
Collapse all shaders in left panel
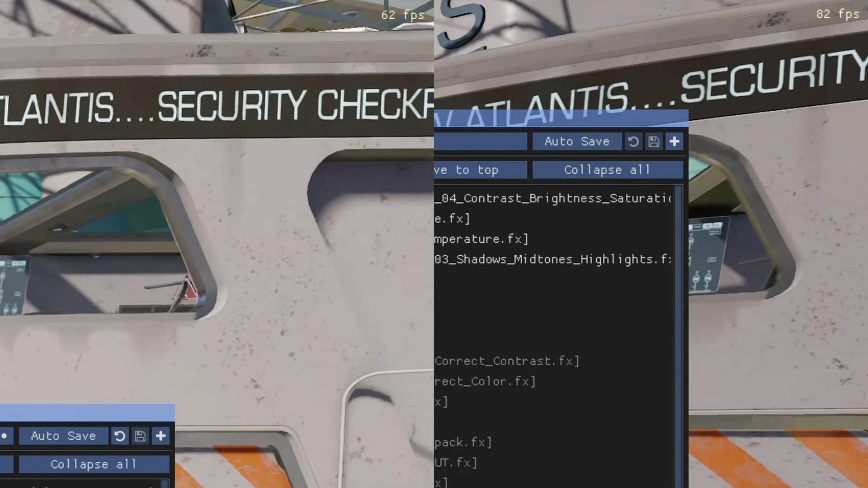(x=94, y=464)
